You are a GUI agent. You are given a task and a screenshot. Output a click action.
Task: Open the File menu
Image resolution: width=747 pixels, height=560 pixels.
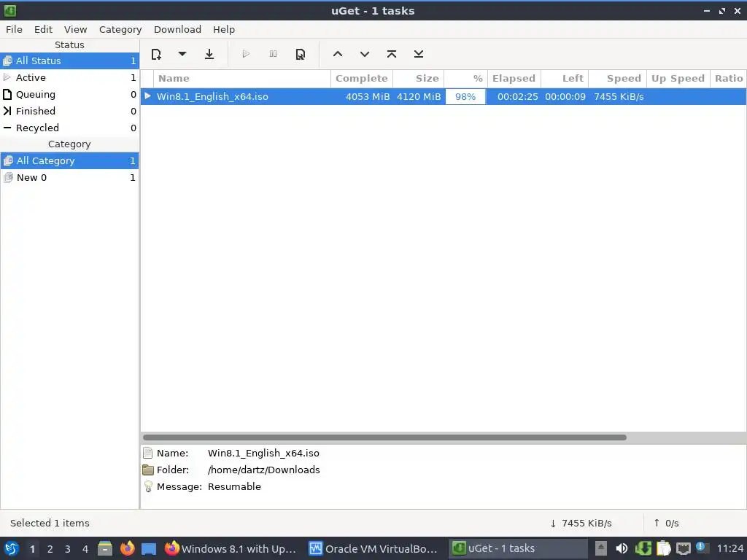coord(14,29)
